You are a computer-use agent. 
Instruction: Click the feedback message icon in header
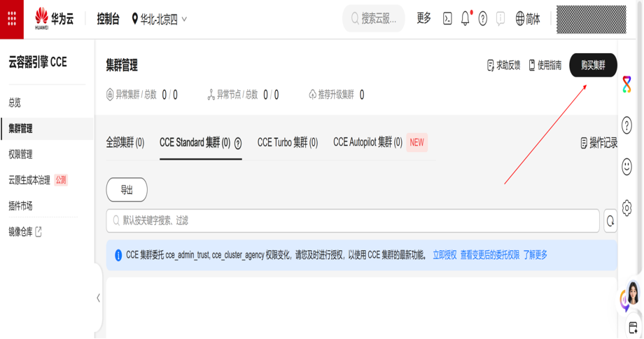500,19
